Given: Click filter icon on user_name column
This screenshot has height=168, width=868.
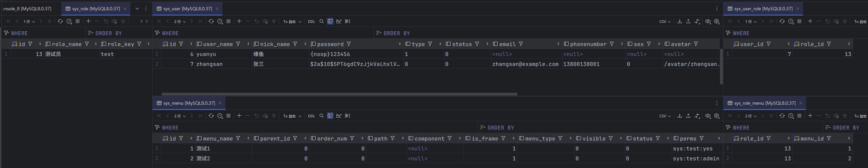Looking at the screenshot, I should pos(238,44).
